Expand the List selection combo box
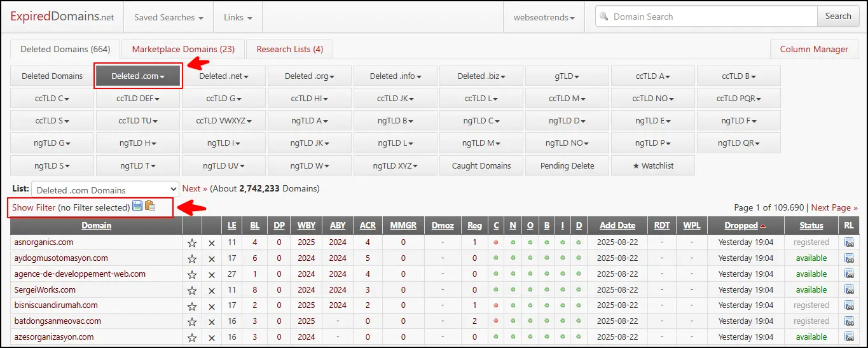Viewport: 868px width, 348px height. [x=105, y=190]
